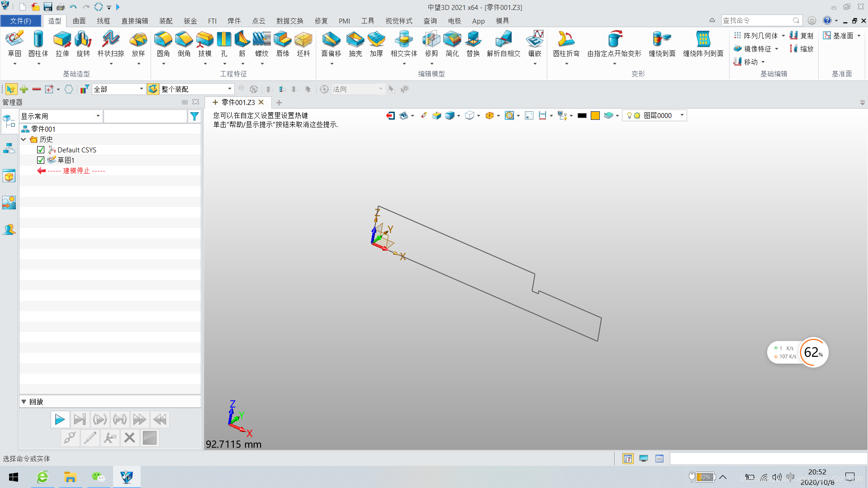Select 草图1 in the history tree
Screen dimensions: 868x488
[x=66, y=160]
